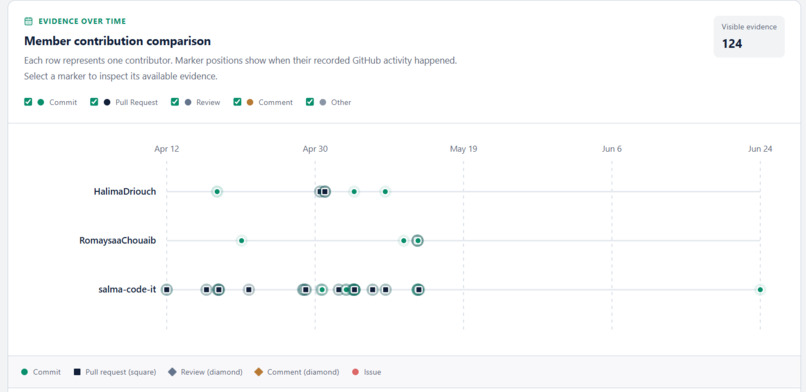
Task: Select salma-code-it's green commit just after Apr 30
Action: 322,290
